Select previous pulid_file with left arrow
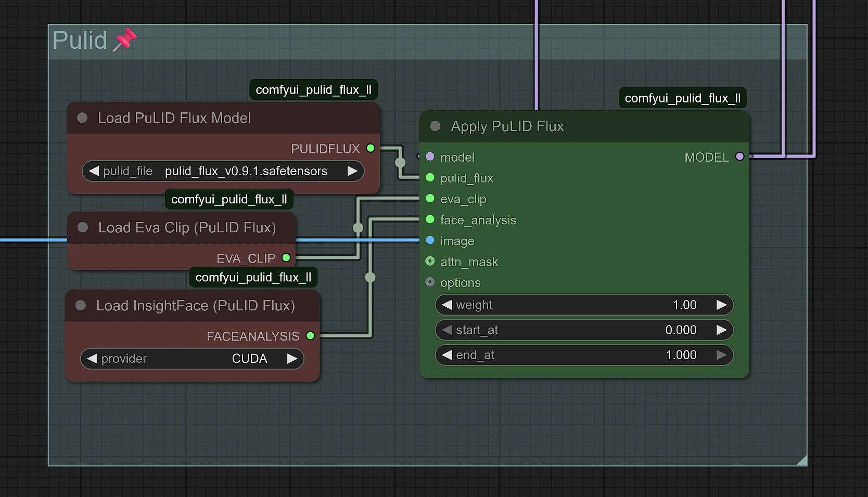 [94, 171]
